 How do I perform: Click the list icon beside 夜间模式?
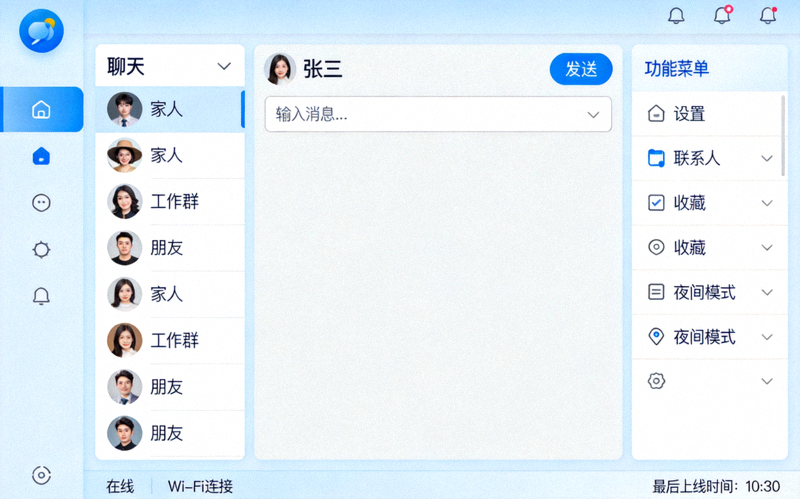pyautogui.click(x=656, y=292)
